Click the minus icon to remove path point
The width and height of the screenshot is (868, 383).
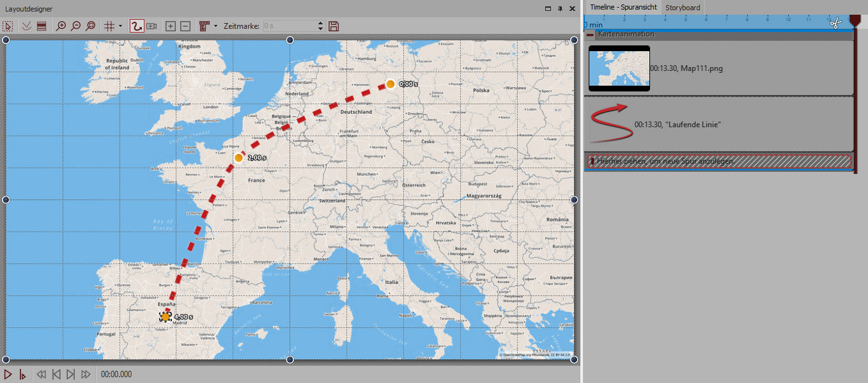pyautogui.click(x=185, y=26)
